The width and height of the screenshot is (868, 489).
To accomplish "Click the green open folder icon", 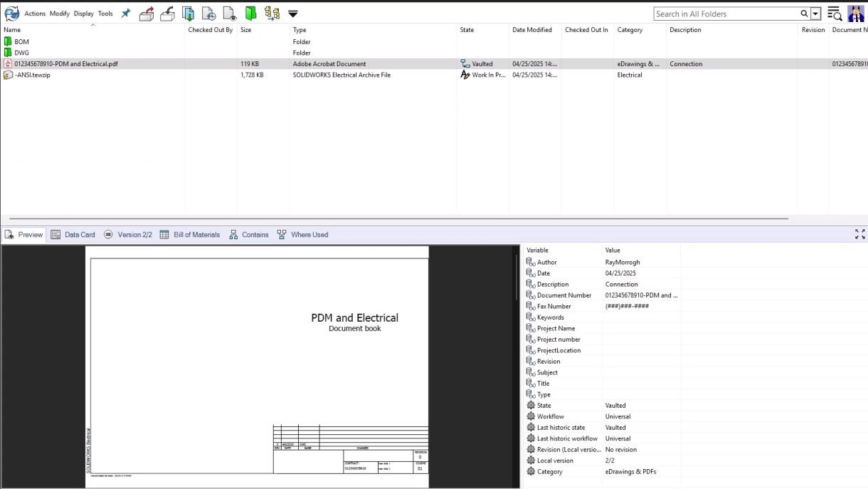I will pos(249,13).
